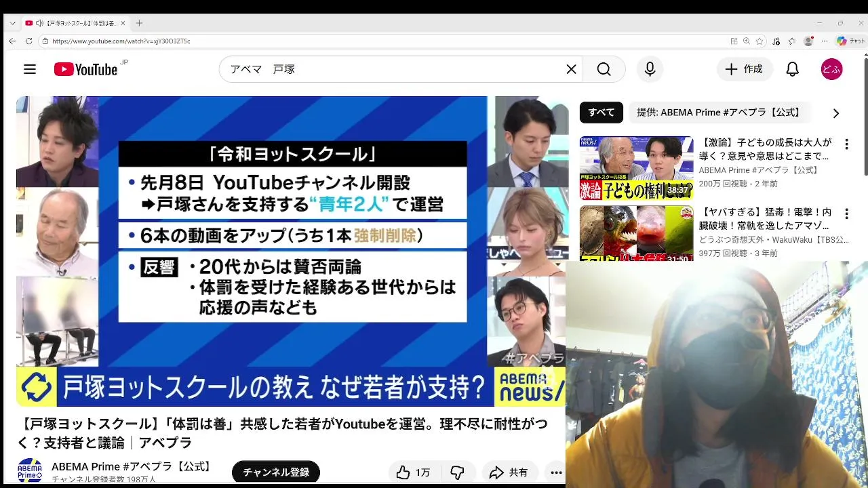Screen dimensions: 868x488
Task: Close the 戸塚ヨットスクール browser tab
Action: [123, 23]
